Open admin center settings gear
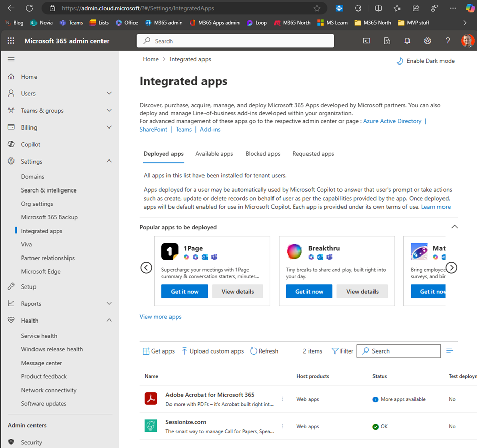The height and width of the screenshot is (448, 477). tap(427, 41)
